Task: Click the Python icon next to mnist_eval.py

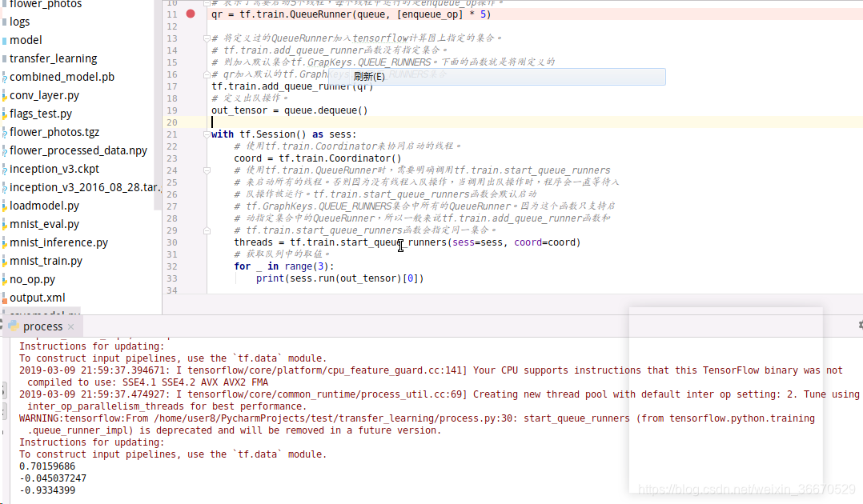Action: pyautogui.click(x=7, y=223)
